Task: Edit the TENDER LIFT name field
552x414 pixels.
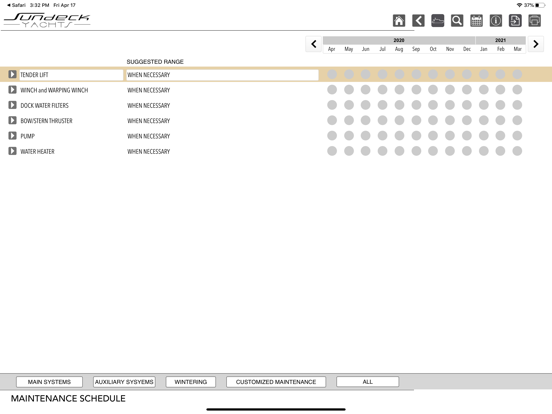Action: click(71, 75)
